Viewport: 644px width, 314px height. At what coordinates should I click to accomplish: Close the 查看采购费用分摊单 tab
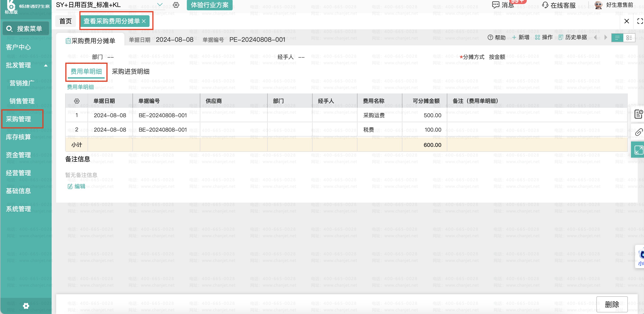click(x=144, y=21)
